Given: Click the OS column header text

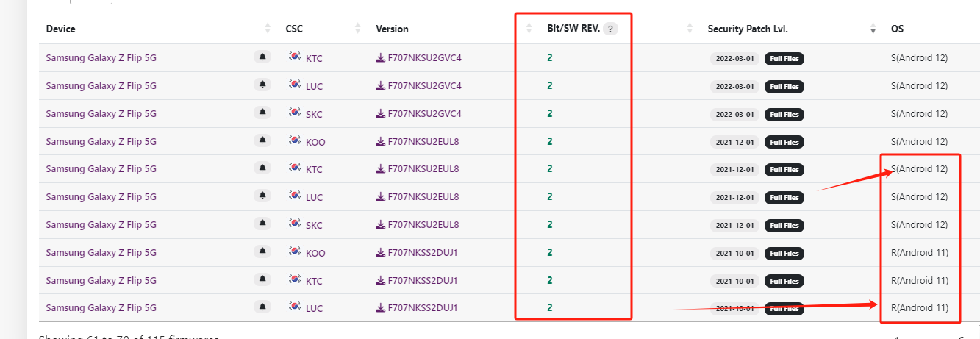Looking at the screenshot, I should click(897, 29).
